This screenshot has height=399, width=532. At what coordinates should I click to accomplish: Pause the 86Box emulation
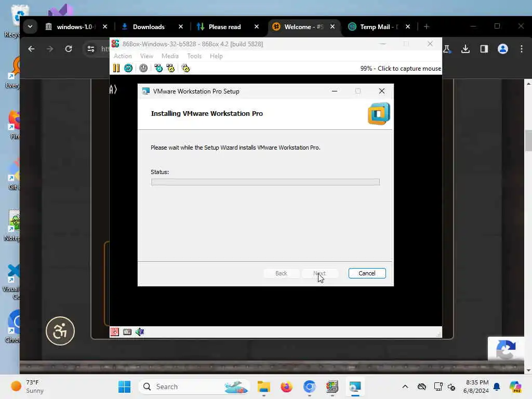tap(116, 68)
